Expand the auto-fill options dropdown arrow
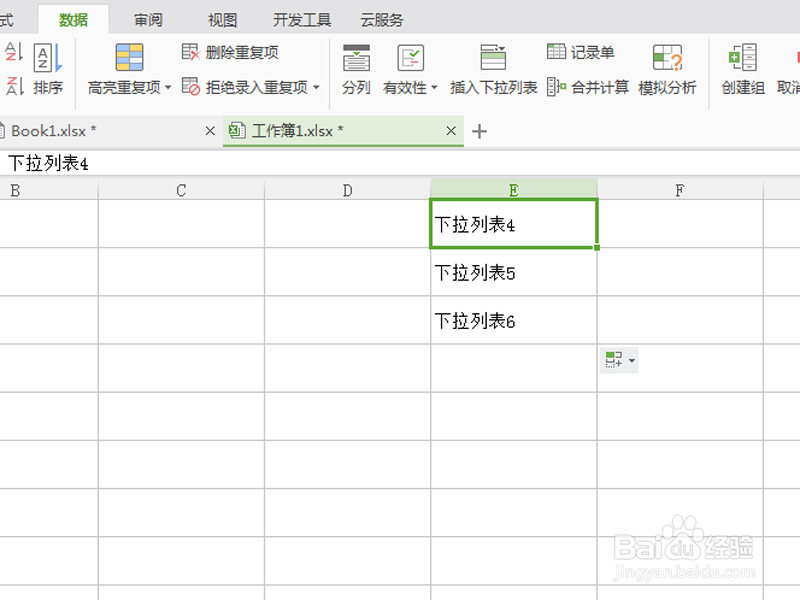 (x=632, y=360)
